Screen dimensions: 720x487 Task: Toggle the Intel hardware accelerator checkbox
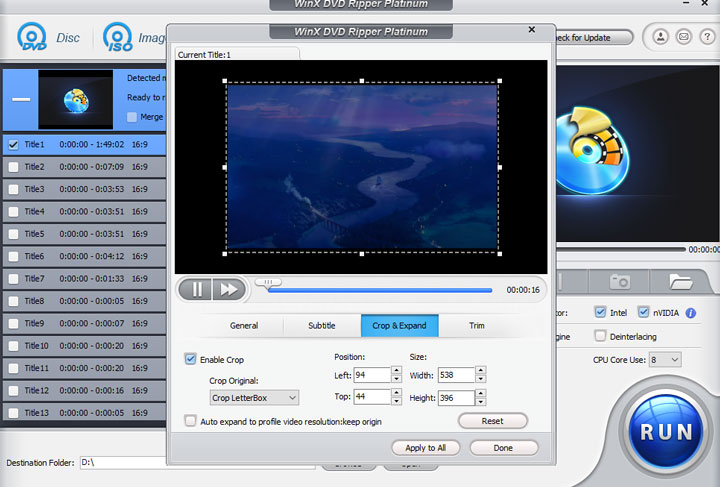pos(600,312)
